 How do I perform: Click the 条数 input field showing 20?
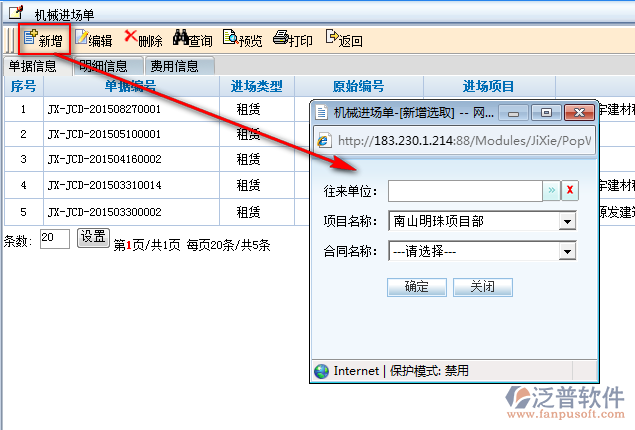(55, 238)
